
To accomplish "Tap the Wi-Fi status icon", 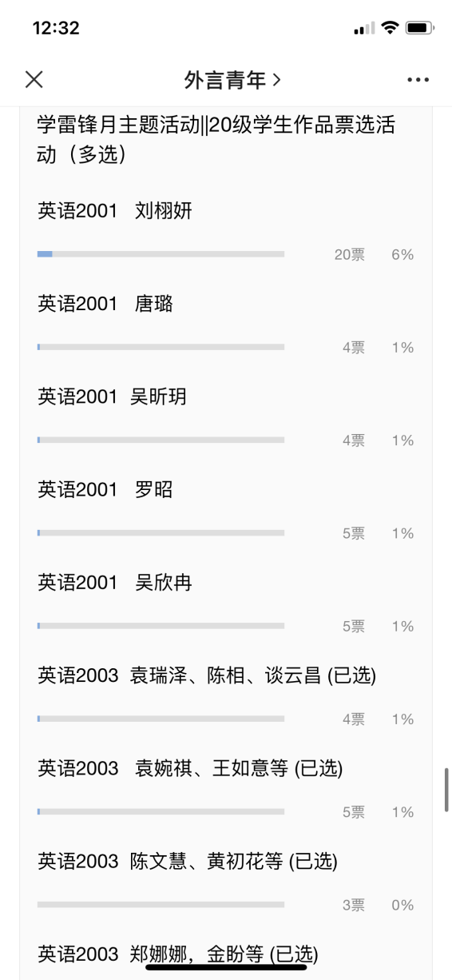I will click(390, 28).
